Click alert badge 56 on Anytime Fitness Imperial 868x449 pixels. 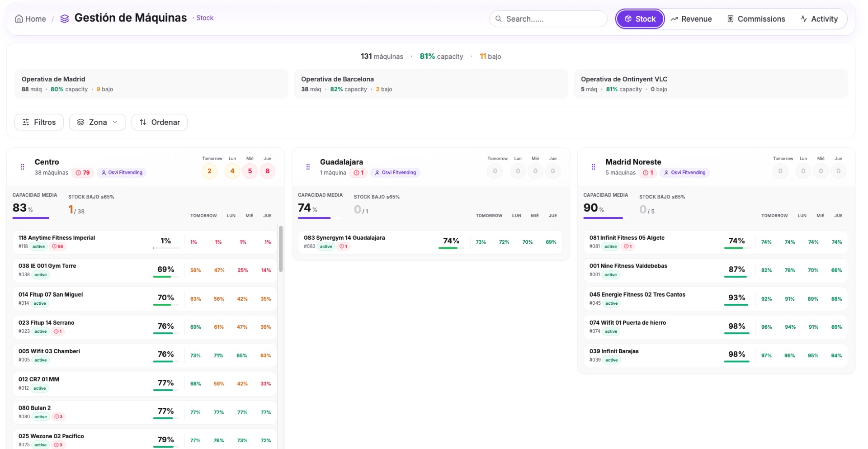pos(57,246)
